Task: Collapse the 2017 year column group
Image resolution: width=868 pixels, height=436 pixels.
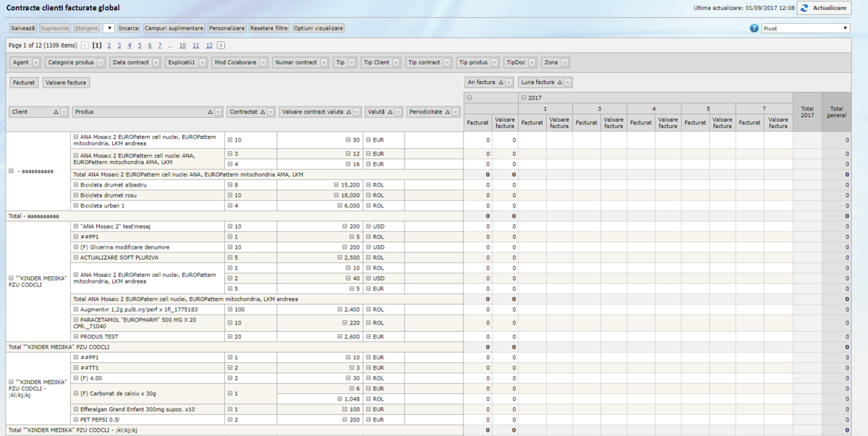Action: click(x=523, y=98)
